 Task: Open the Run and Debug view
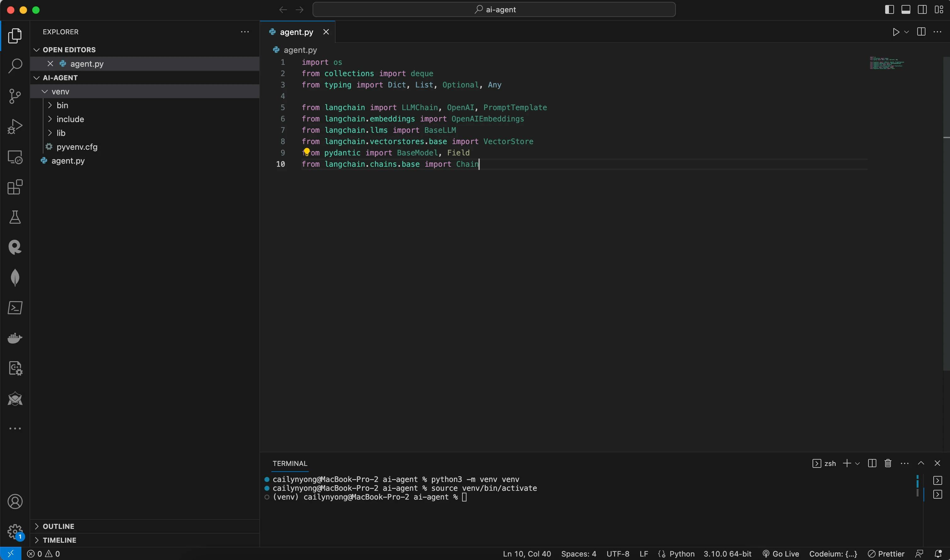point(15,126)
